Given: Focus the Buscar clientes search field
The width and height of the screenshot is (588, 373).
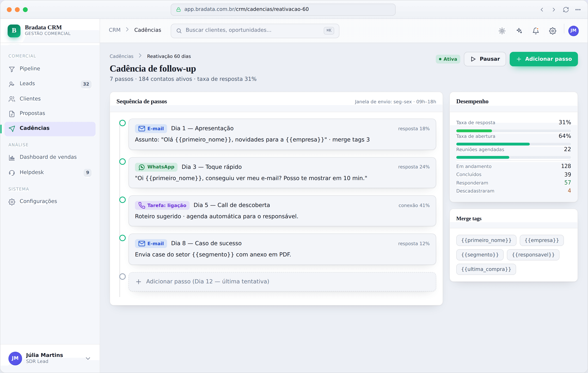Looking at the screenshot, I should click(x=255, y=31).
